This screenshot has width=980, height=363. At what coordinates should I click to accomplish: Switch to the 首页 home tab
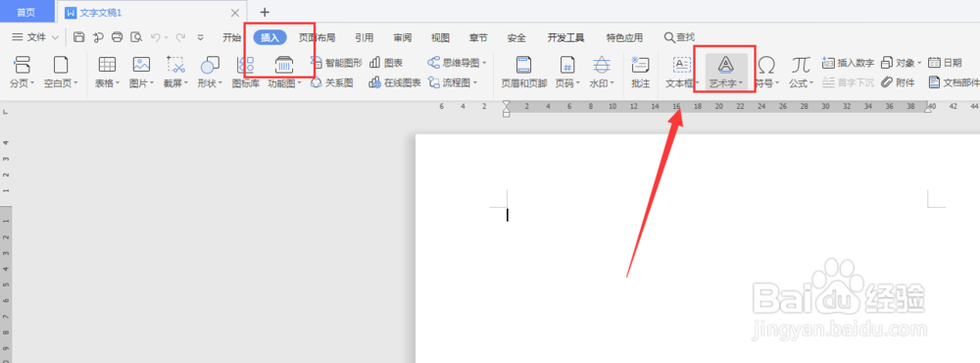(26, 12)
